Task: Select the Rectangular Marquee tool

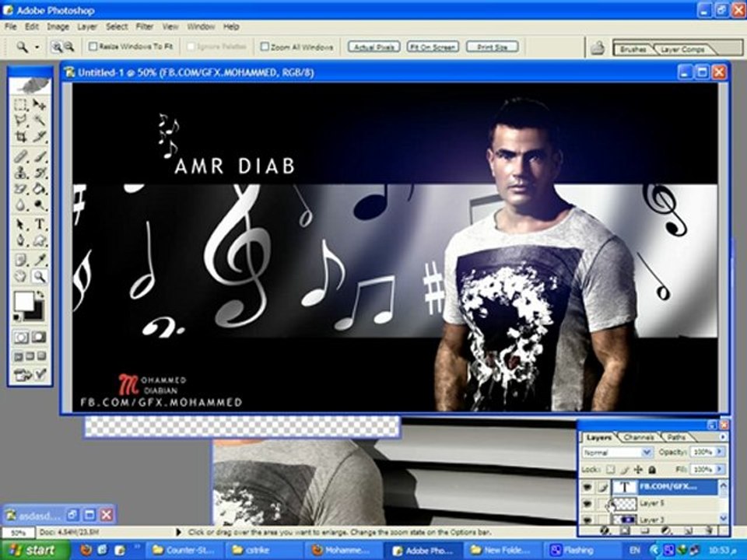Action: [20, 104]
